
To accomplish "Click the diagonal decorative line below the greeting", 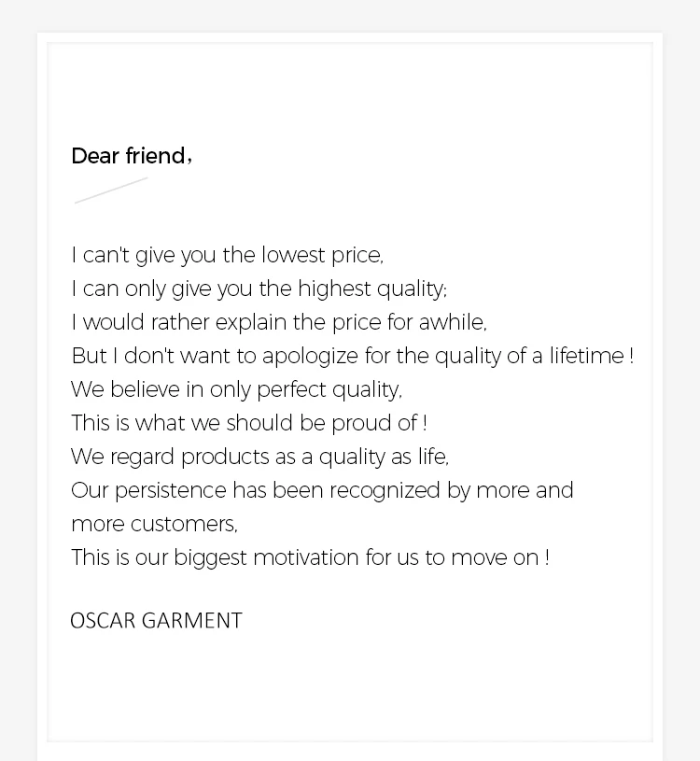I will (111, 190).
